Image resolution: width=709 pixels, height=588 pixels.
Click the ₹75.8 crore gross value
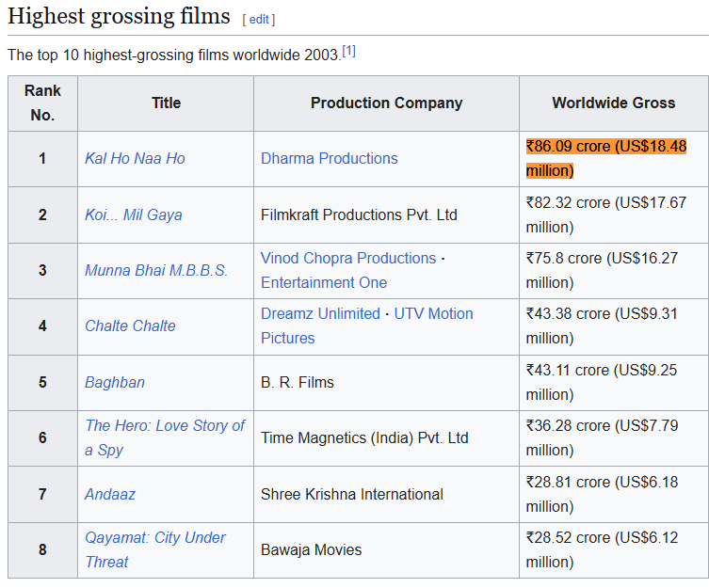tap(602, 270)
